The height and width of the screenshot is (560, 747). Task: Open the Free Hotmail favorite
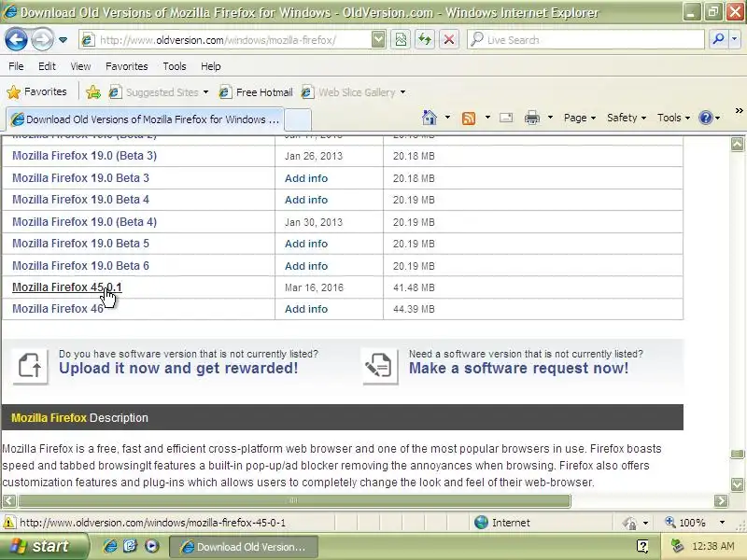256,91
